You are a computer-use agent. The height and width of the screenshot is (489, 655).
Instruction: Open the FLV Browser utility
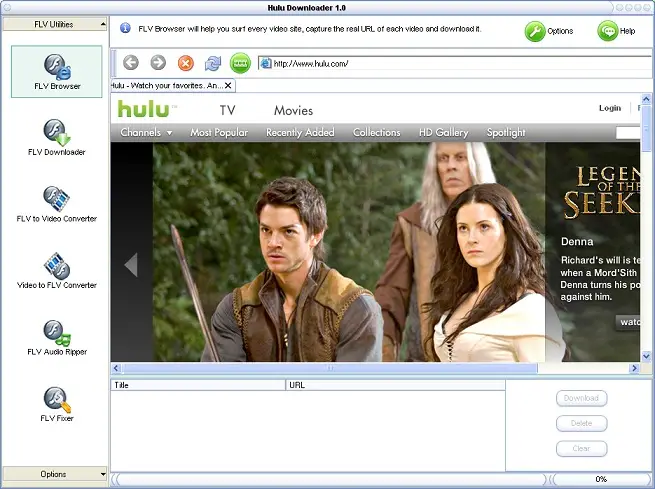click(x=57, y=71)
